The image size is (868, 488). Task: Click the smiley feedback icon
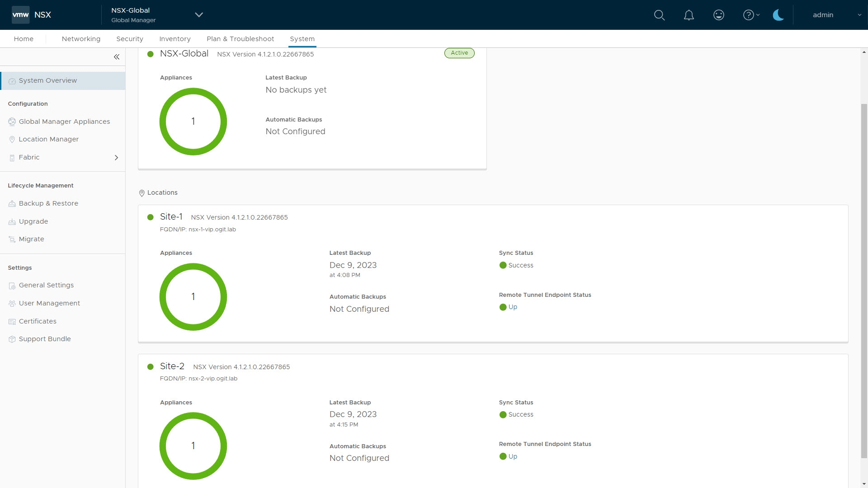point(718,15)
